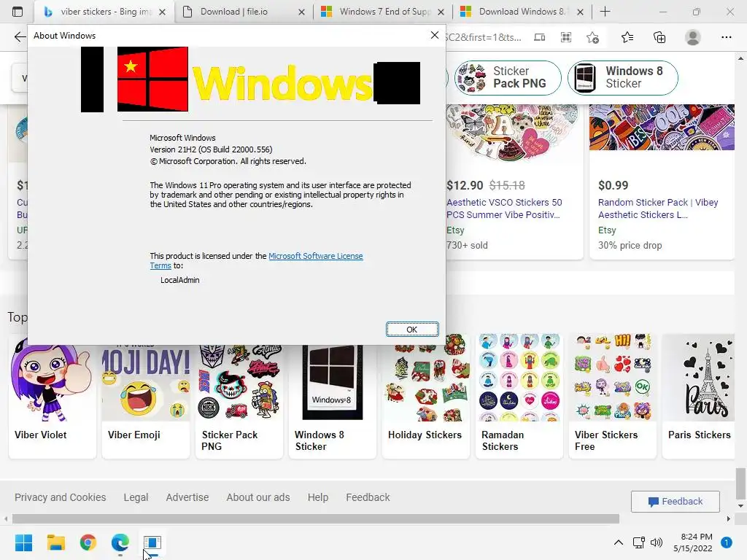The image size is (747, 560).
Task: Open File Explorer from taskbar
Action: (x=55, y=542)
